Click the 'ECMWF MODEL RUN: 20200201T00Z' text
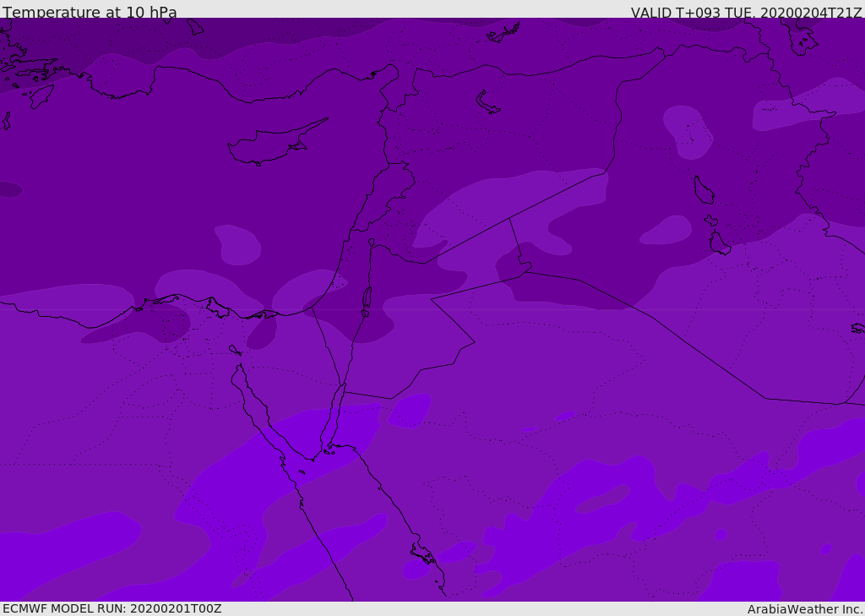Viewport: 865px width, 616px height. [x=112, y=608]
